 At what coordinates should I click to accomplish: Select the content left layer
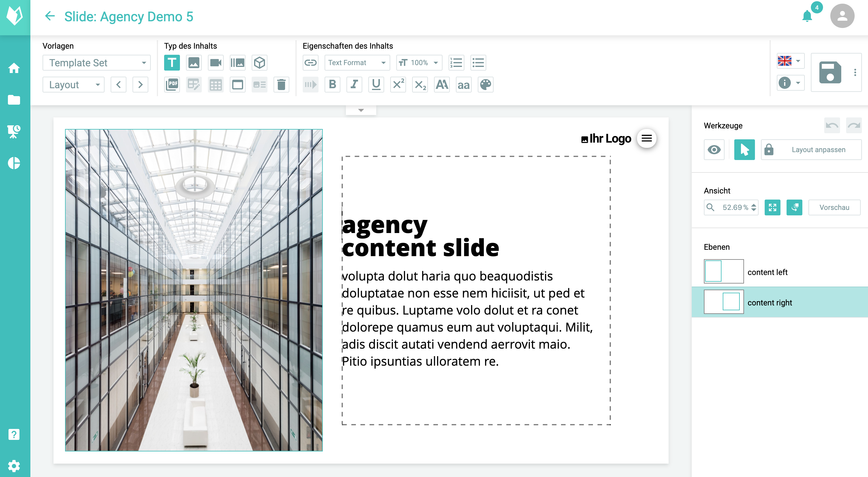click(x=780, y=272)
